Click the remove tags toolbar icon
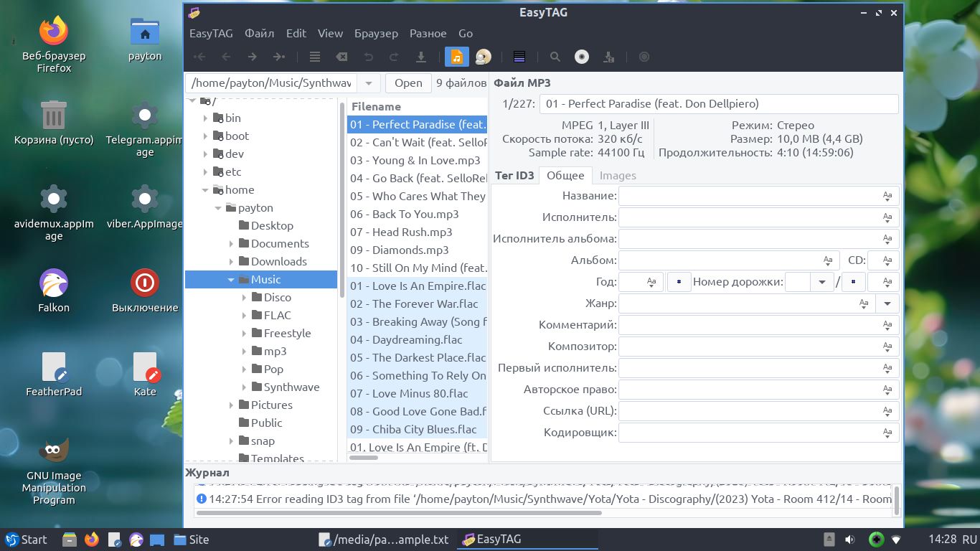 (342, 57)
